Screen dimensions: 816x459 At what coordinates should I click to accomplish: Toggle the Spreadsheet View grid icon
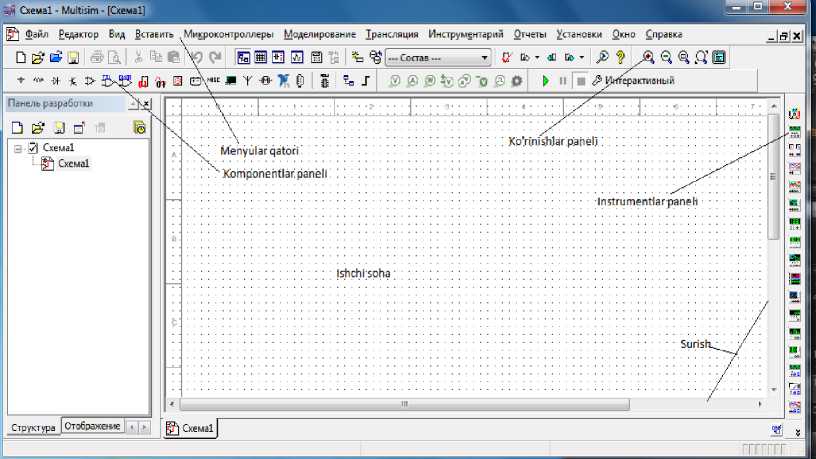point(261,57)
